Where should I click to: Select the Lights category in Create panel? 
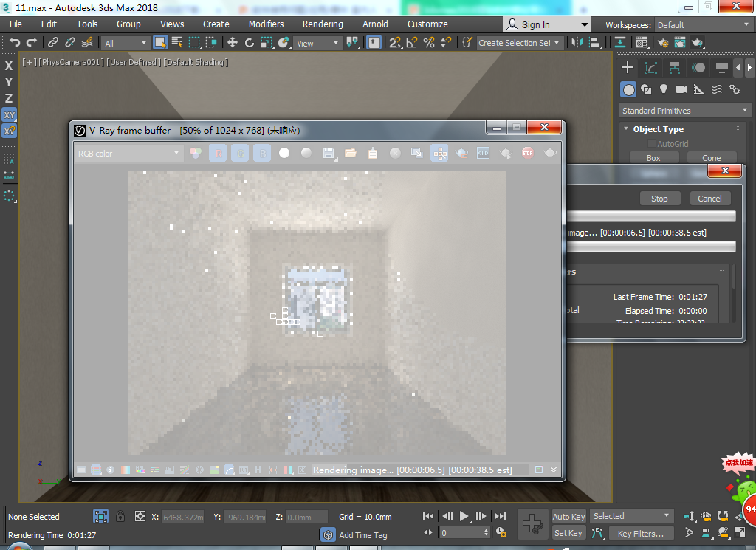point(664,89)
